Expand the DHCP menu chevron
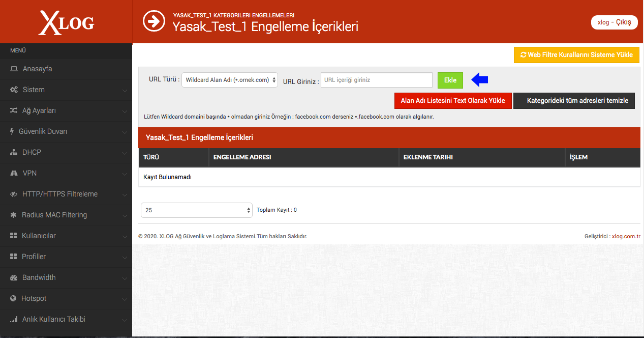 tap(125, 153)
